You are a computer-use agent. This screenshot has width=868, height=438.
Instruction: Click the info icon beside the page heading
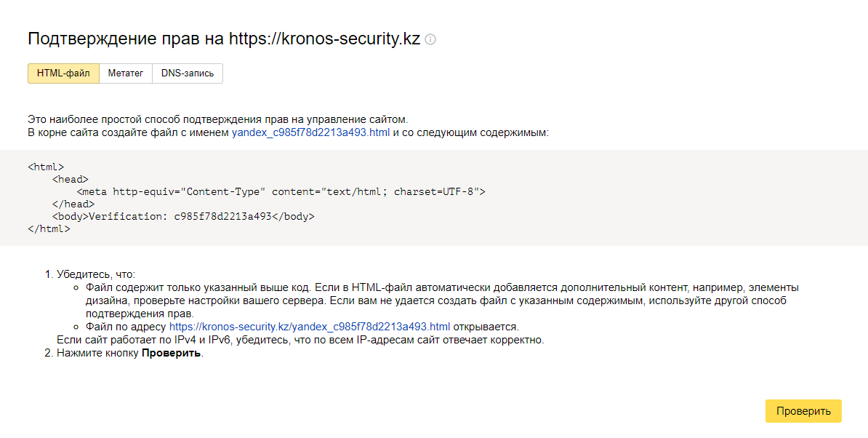430,40
